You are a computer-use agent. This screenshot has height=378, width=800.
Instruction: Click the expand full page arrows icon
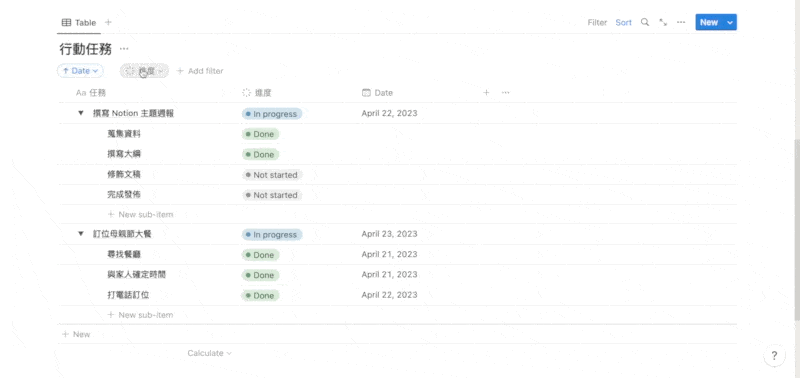(663, 22)
